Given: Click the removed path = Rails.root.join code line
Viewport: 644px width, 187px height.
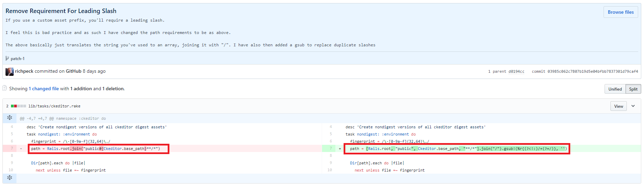Looking at the screenshot, I should 96,149.
